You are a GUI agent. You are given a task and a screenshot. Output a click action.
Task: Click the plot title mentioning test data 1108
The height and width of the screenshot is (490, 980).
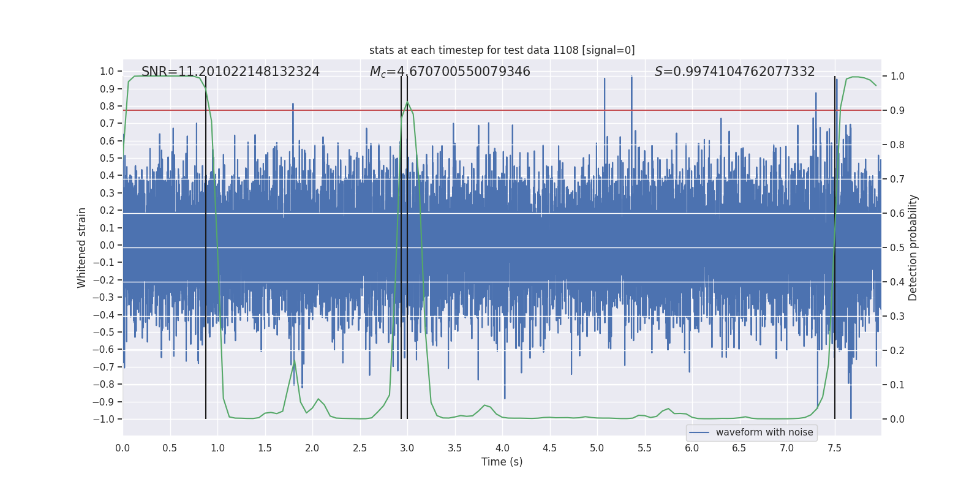pos(502,50)
